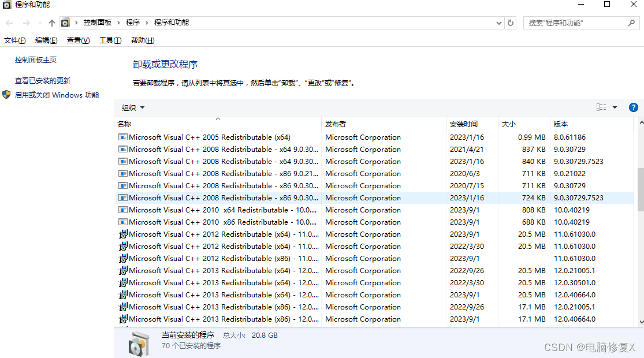Click size value 688 KB
The image size is (644, 358).
534,222
